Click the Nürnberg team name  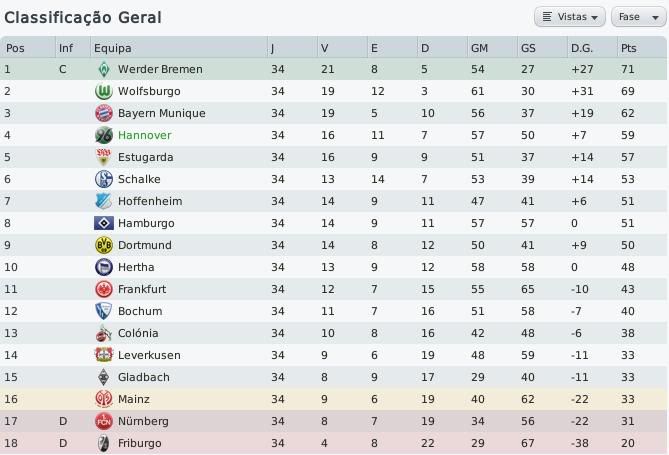[143, 422]
